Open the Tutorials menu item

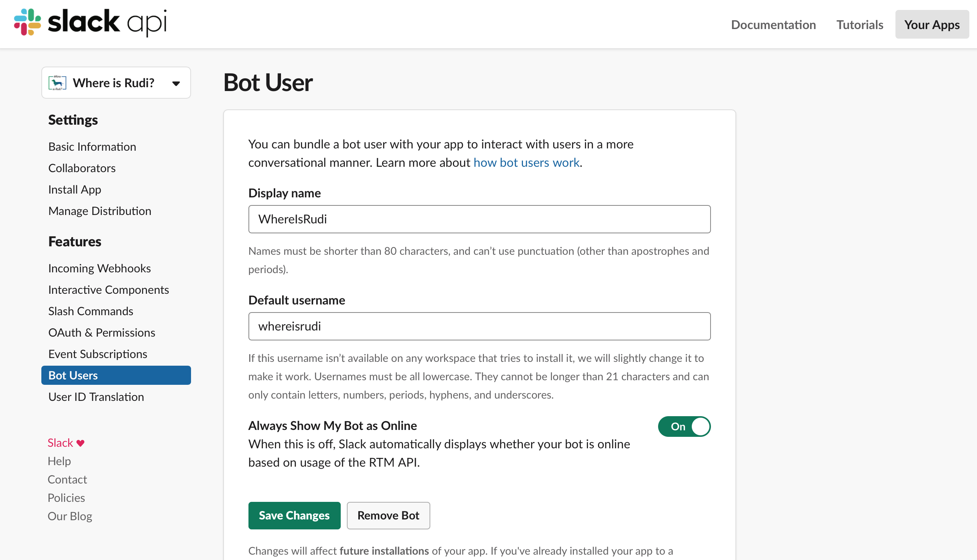click(859, 24)
